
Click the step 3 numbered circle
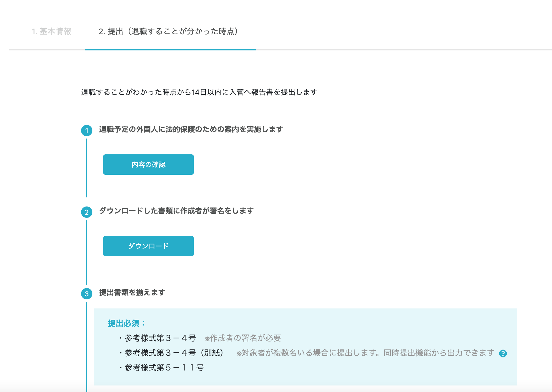click(x=87, y=294)
